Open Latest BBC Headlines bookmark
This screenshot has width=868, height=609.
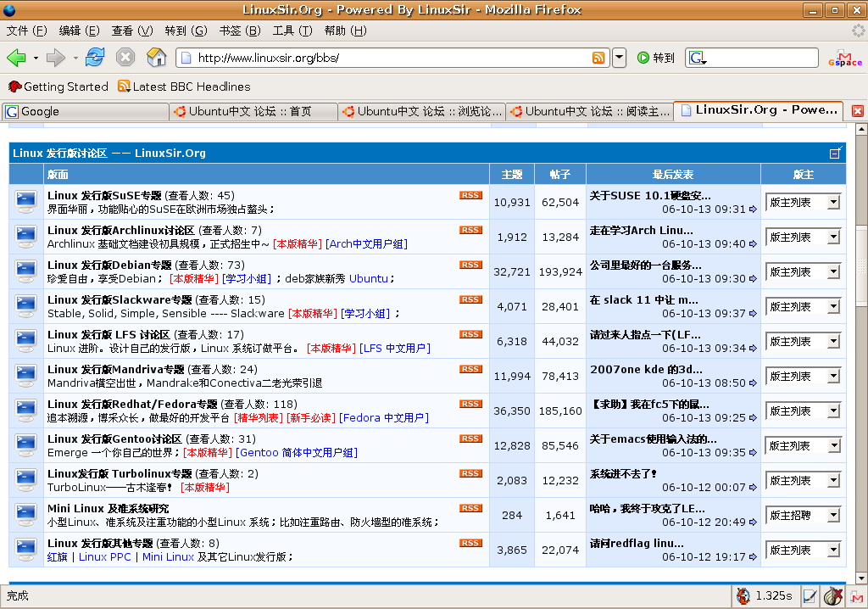tap(184, 87)
